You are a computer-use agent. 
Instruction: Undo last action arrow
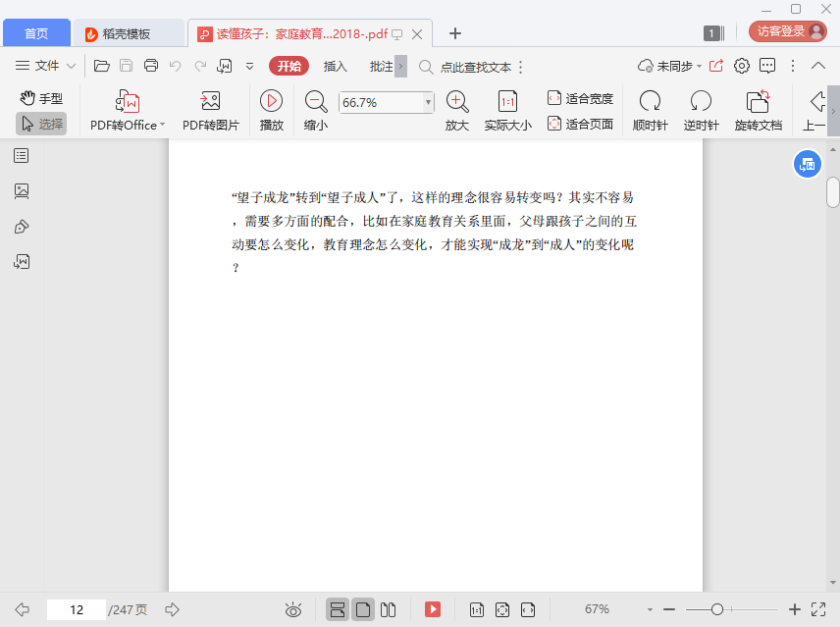click(176, 66)
